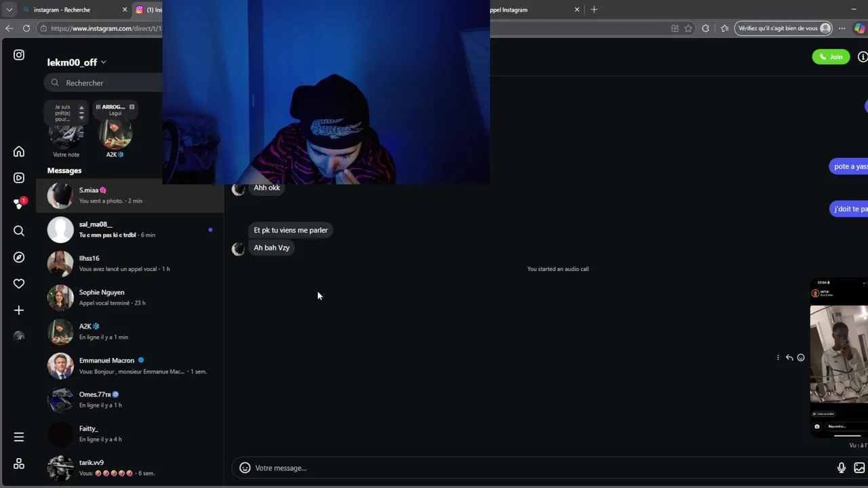Open own profile avatar in sidebar
Image resolution: width=868 pixels, height=488 pixels.
[x=19, y=336]
